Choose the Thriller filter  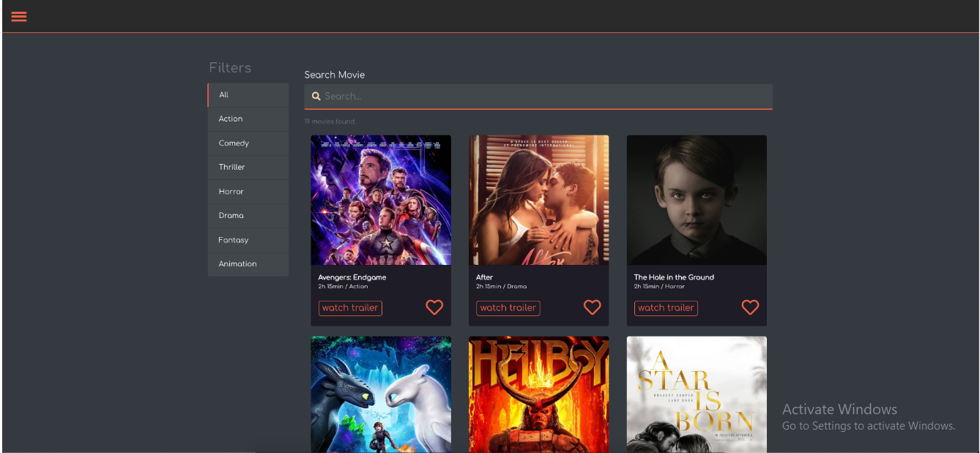pyautogui.click(x=248, y=167)
